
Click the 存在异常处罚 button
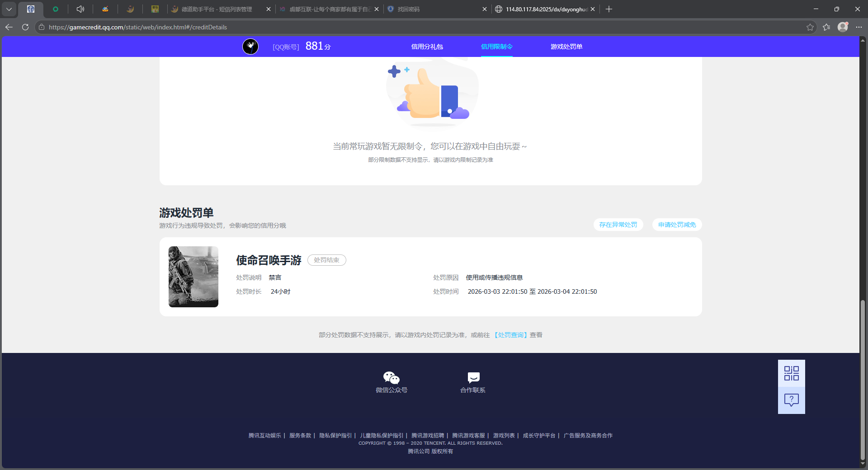[618, 225]
